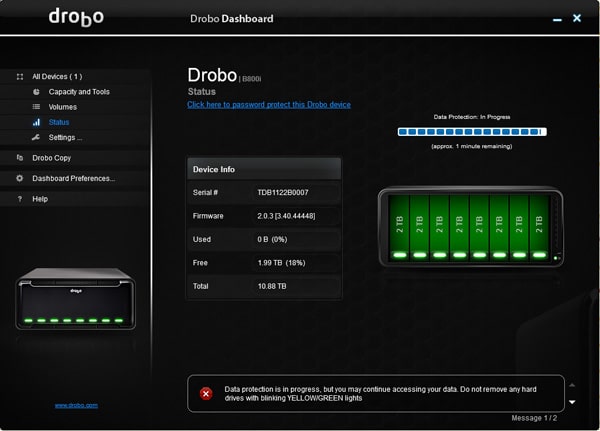Click approx. 1 minute remaining text

point(472,146)
